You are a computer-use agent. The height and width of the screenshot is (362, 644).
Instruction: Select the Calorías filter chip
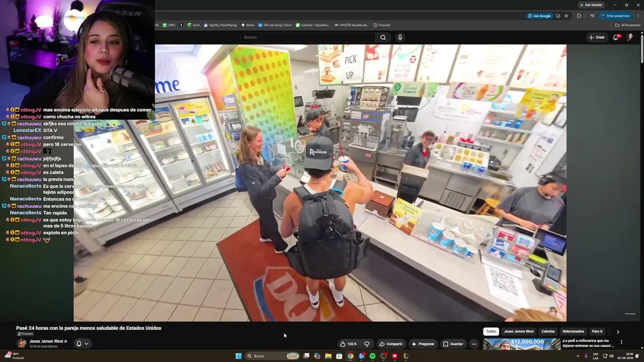click(548, 331)
